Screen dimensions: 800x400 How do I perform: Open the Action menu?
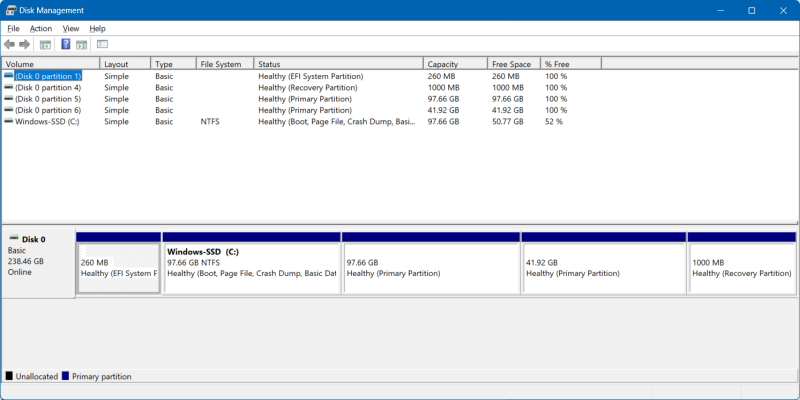pyautogui.click(x=41, y=29)
